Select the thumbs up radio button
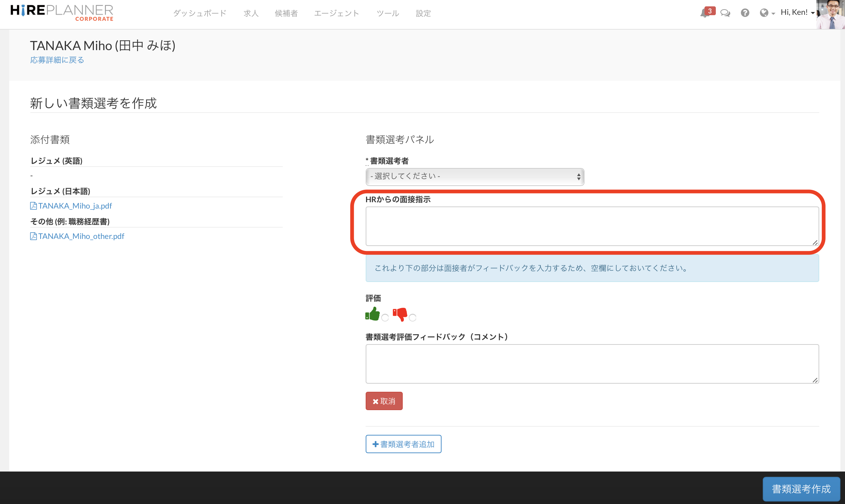Viewport: 845px width, 504px height. coord(385,318)
